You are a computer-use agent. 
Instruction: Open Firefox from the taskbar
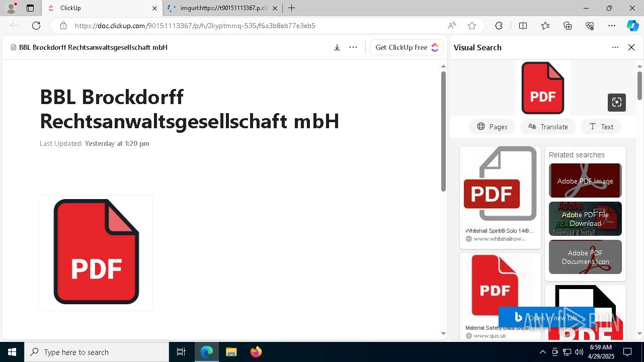click(256, 352)
